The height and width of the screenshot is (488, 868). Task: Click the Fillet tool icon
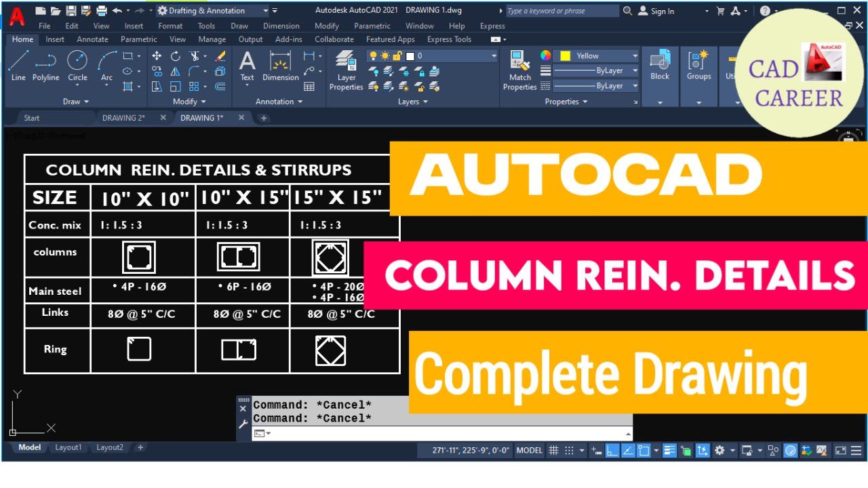click(x=195, y=71)
